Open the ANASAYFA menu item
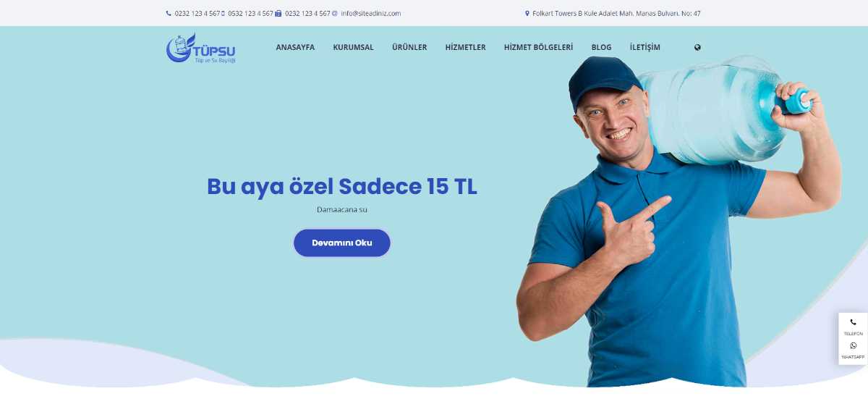Screen dimensions: 868x412 click(x=295, y=47)
